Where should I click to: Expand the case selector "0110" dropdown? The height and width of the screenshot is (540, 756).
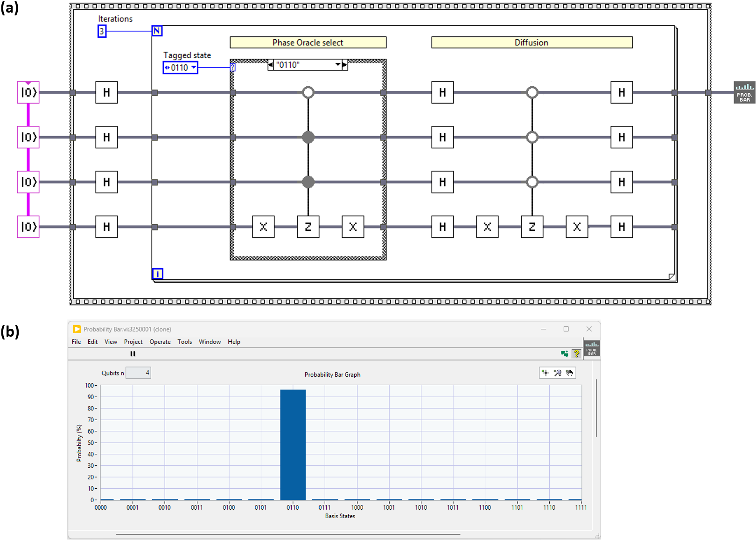pyautogui.click(x=338, y=65)
